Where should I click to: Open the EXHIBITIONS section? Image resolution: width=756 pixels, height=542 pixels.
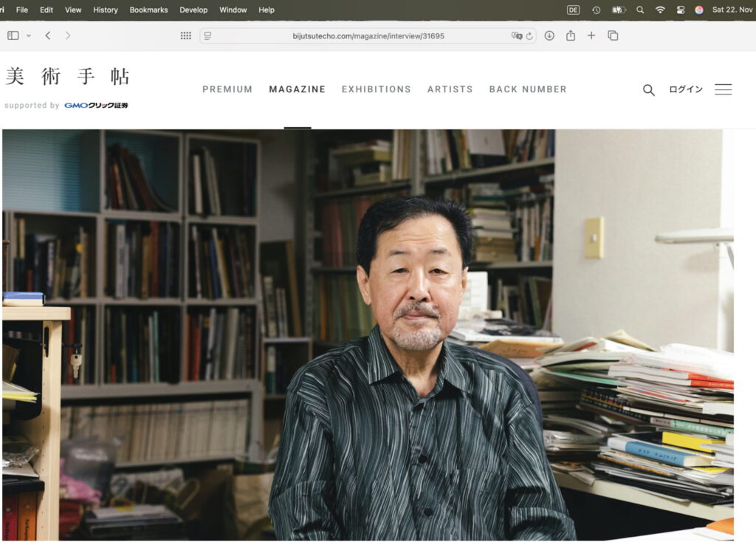pos(377,89)
